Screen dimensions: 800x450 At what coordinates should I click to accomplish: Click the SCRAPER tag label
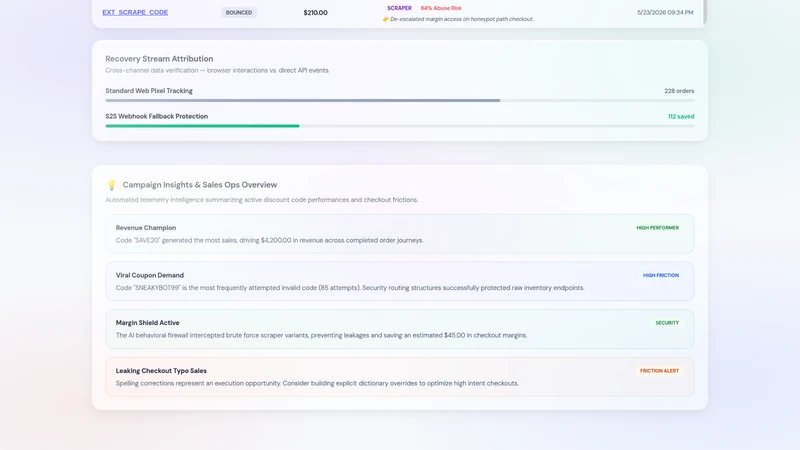(399, 8)
